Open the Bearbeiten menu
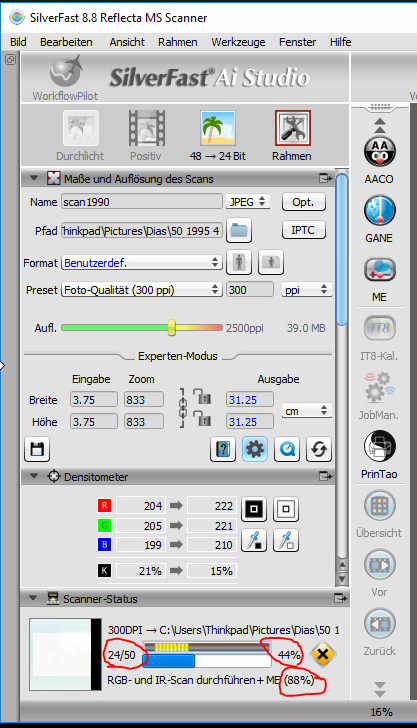The width and height of the screenshot is (417, 728). 66,42
